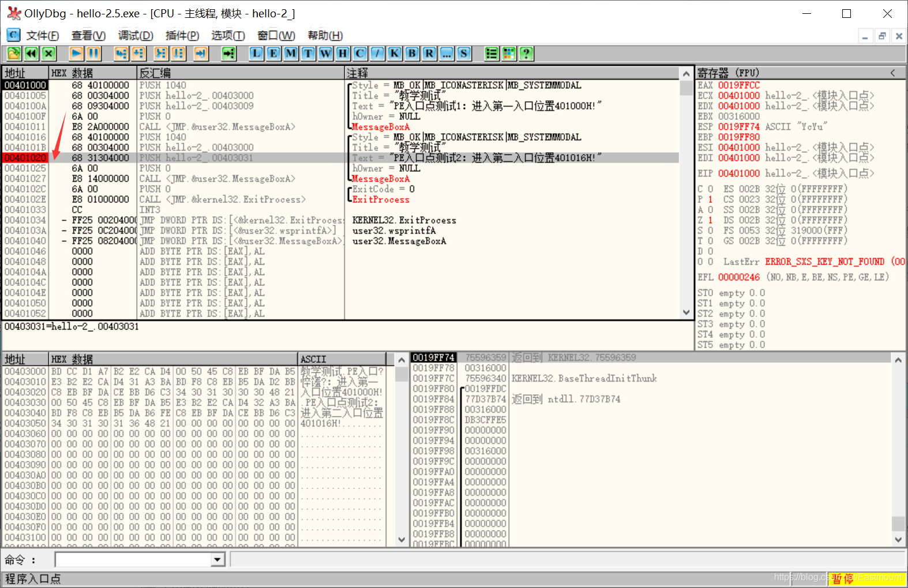Open Handles window with H button
Viewport: 908px width, 588px height.
coord(343,54)
